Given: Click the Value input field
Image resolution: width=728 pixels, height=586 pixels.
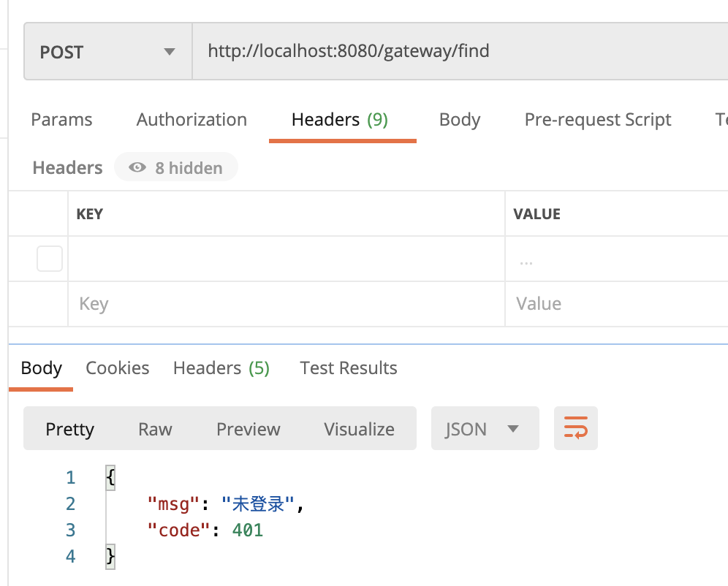Looking at the screenshot, I should [x=585, y=303].
